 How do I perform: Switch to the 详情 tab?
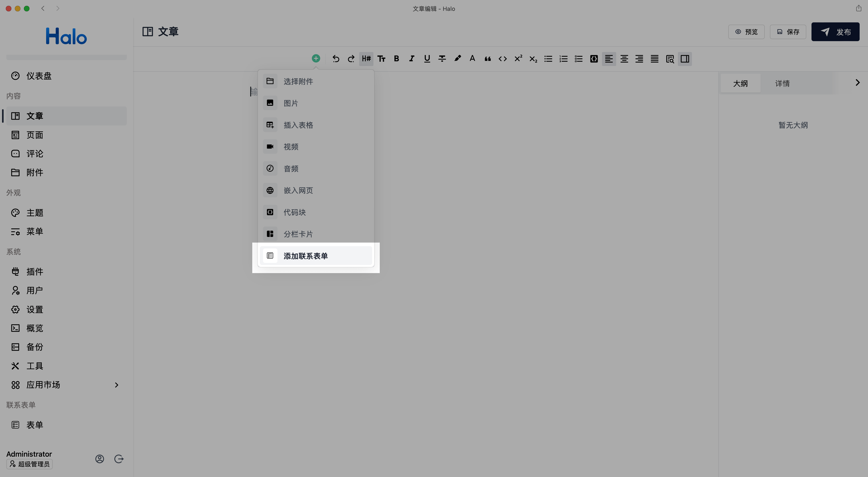[782, 83]
